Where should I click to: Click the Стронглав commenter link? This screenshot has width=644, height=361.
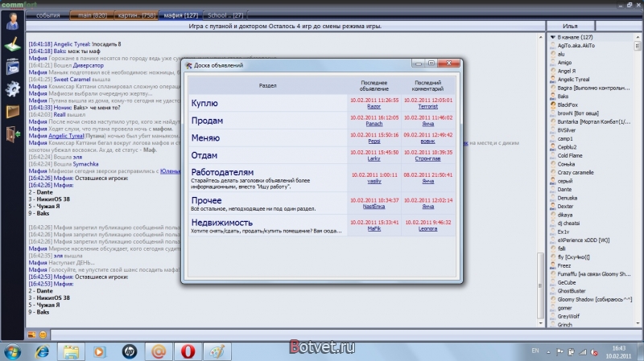[x=427, y=158]
